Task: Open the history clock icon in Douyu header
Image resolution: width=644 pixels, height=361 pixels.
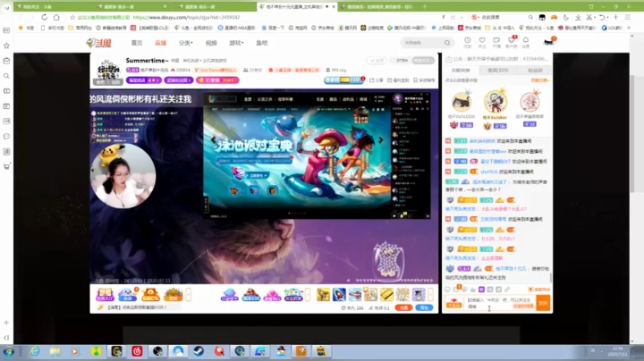Action: coord(468,40)
